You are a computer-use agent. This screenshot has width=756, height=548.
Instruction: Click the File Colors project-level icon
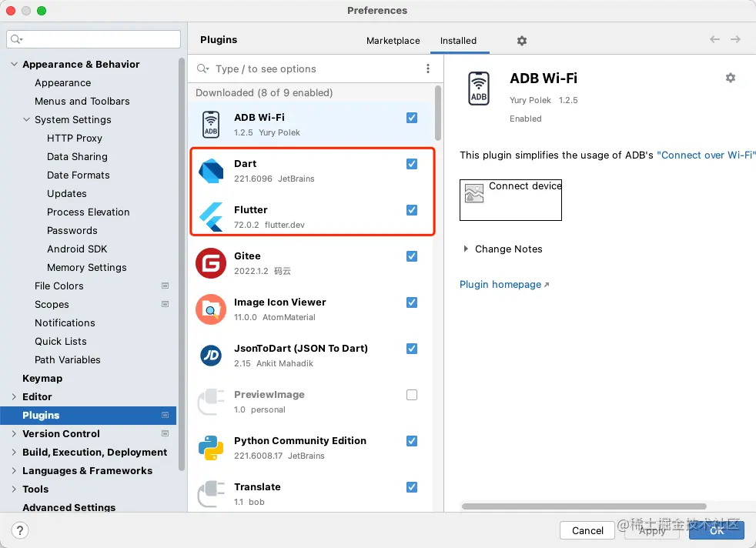165,286
